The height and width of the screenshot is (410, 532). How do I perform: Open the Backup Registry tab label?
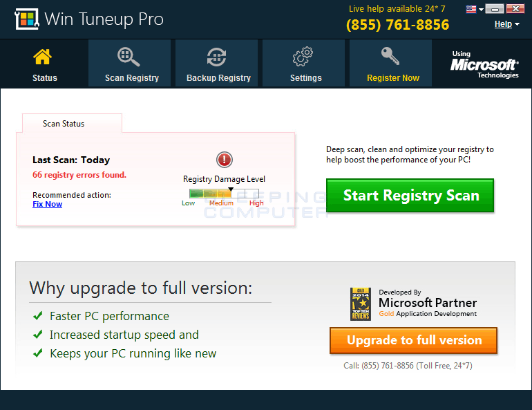218,78
